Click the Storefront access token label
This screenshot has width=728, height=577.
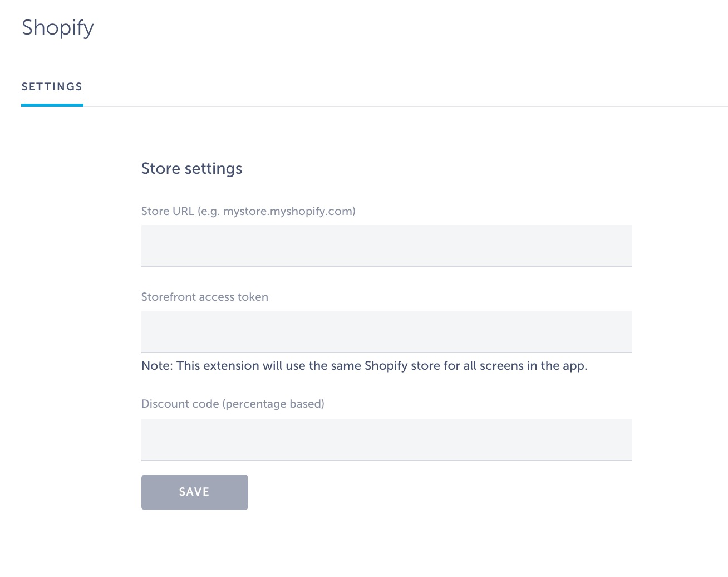(205, 297)
